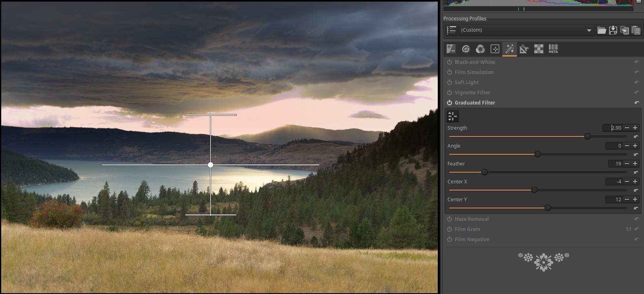
Task: Open the (Custom) processing profile dropdown
Action: point(525,30)
